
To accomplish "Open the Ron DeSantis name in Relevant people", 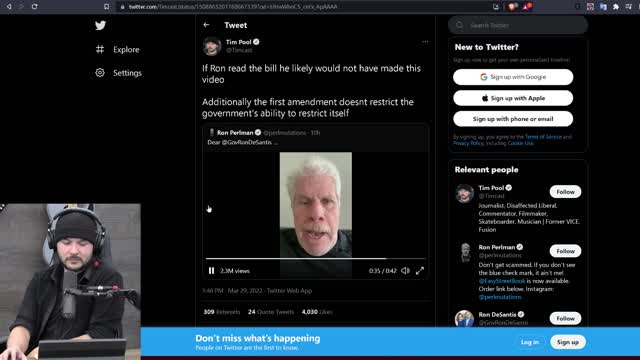I will pyautogui.click(x=497, y=314).
